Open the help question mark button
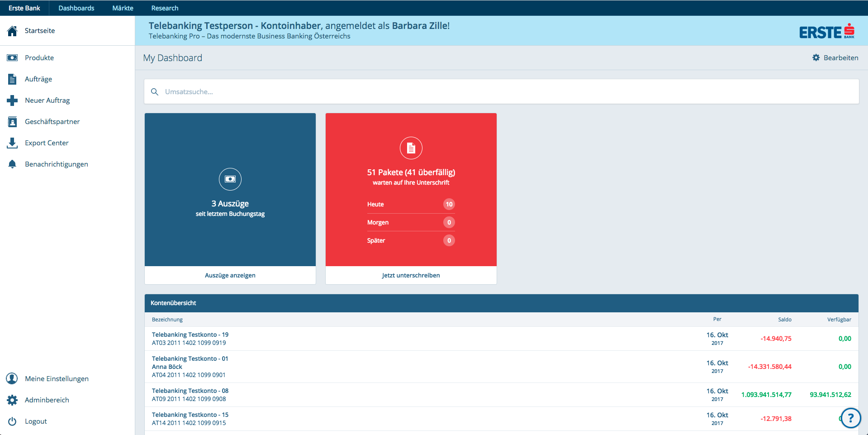868x435 pixels. pyautogui.click(x=851, y=418)
